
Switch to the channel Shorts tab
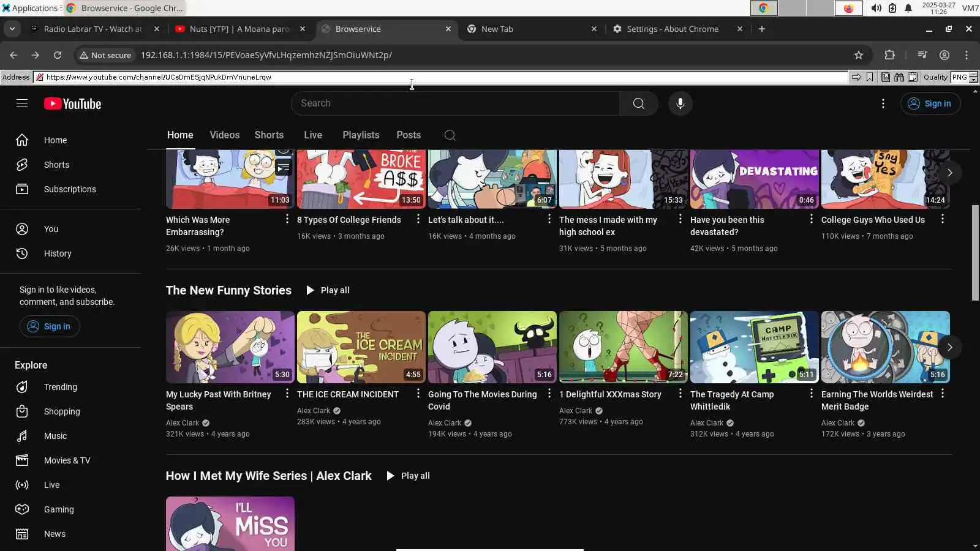tap(269, 135)
